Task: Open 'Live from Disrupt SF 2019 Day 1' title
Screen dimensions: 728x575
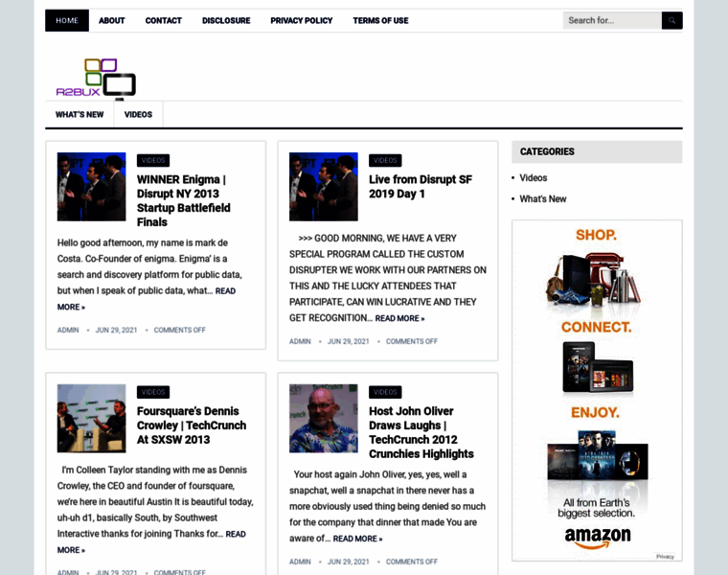Action: 421,187
